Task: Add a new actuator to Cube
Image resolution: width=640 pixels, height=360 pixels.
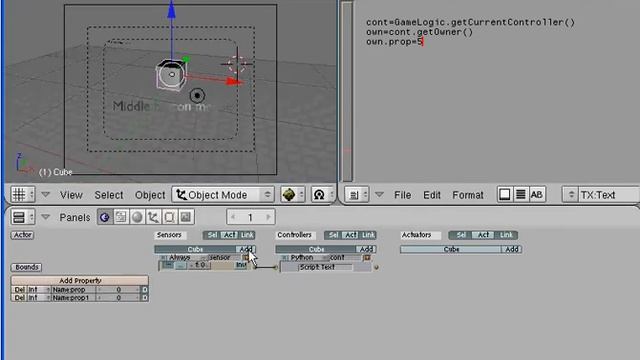Action: [511, 249]
